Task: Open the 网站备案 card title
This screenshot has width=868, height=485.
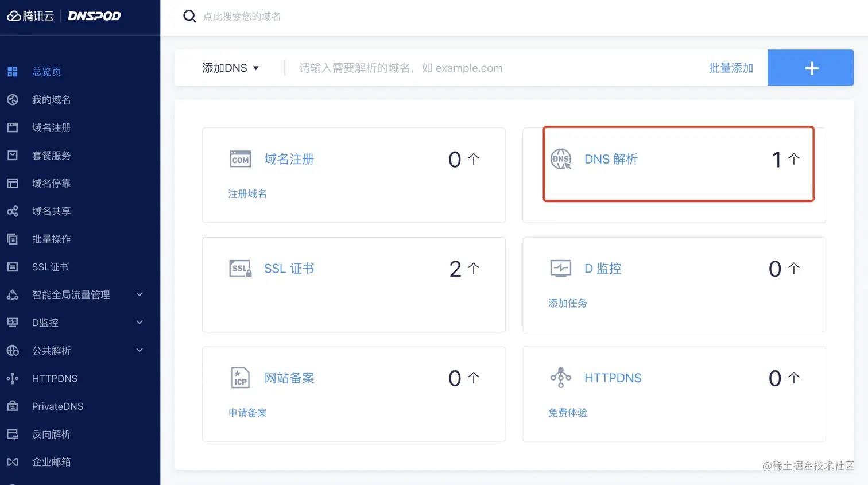Action: (x=289, y=378)
